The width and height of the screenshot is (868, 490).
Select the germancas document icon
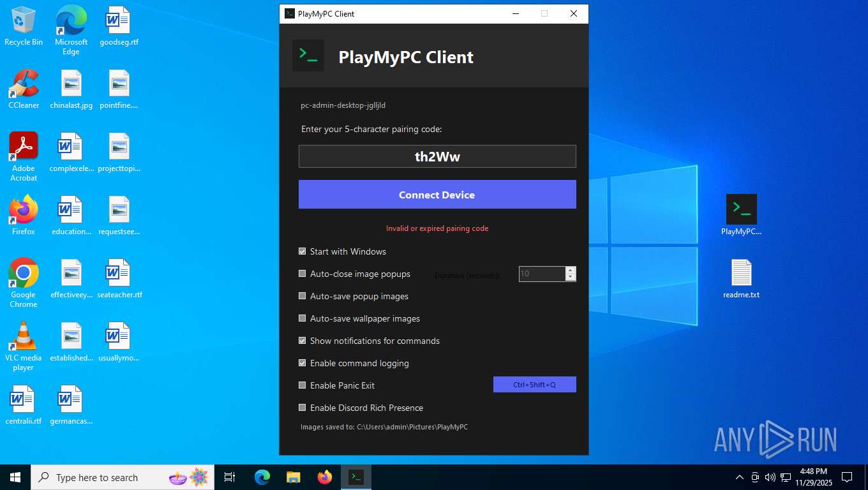pyautogui.click(x=71, y=405)
